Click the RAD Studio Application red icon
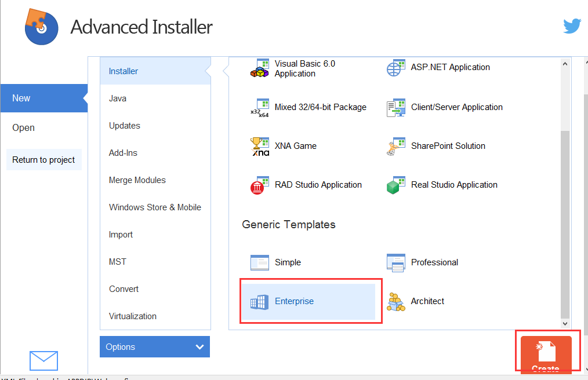Image resolution: width=588 pixels, height=380 pixels. 260,185
